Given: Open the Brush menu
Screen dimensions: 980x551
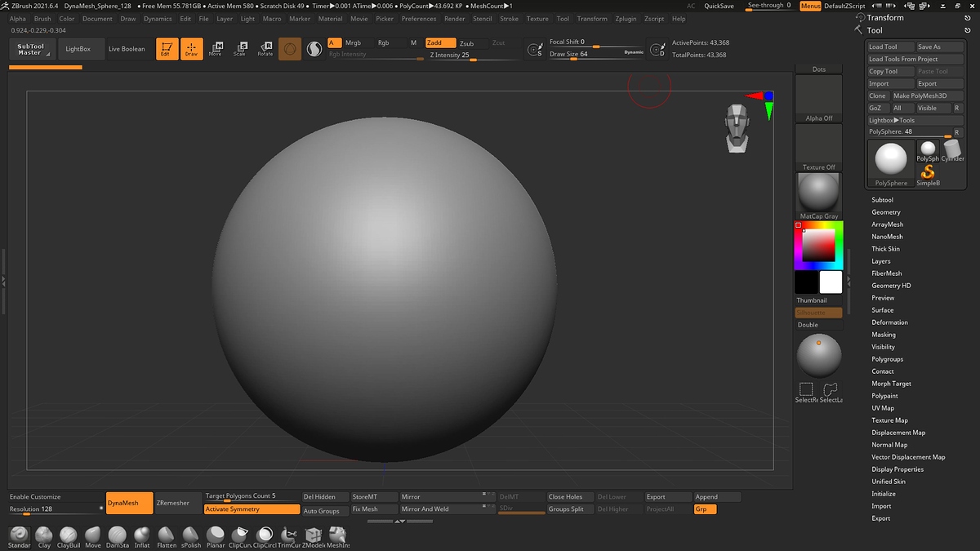Looking at the screenshot, I should pyautogui.click(x=42, y=19).
